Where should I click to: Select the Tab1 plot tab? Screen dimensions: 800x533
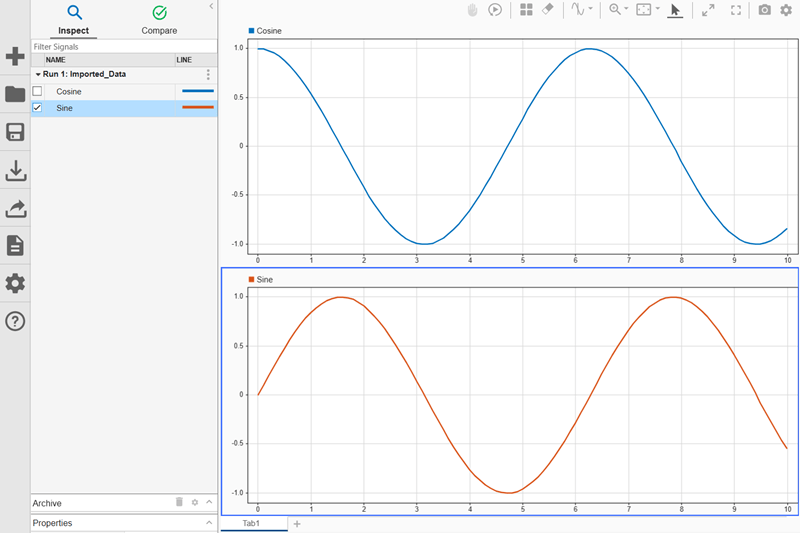click(251, 523)
